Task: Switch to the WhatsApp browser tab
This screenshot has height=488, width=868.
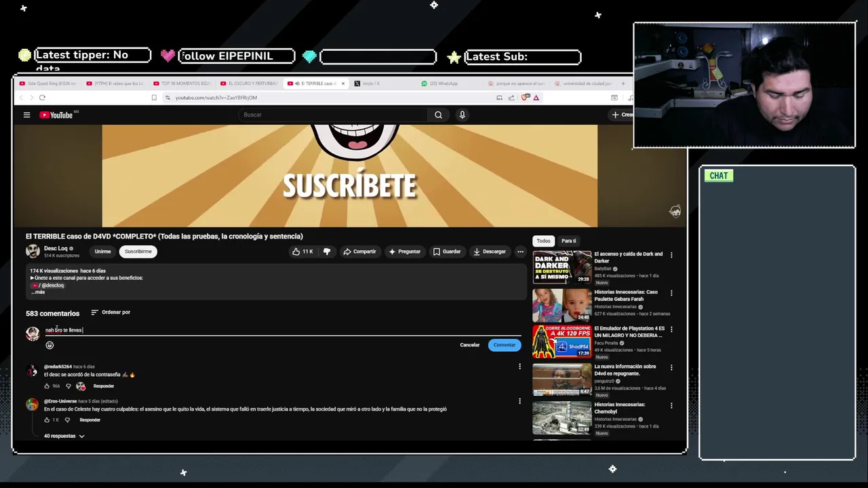Action: (x=449, y=83)
